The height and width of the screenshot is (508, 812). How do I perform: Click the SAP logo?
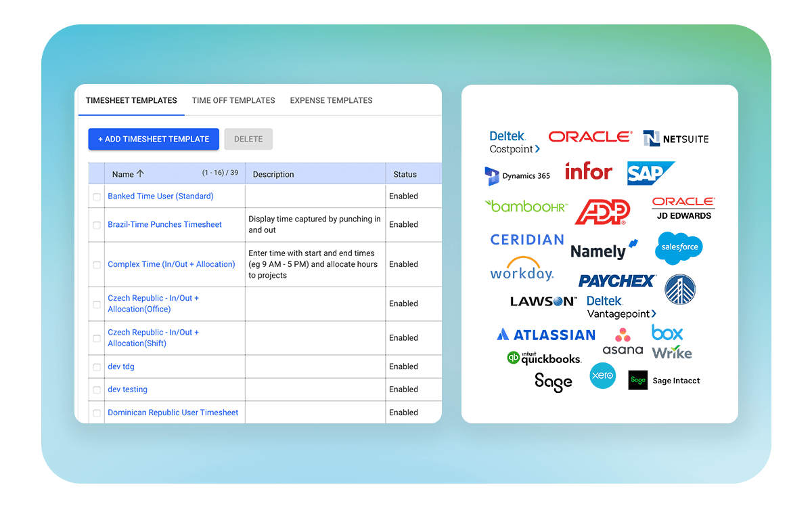click(650, 173)
